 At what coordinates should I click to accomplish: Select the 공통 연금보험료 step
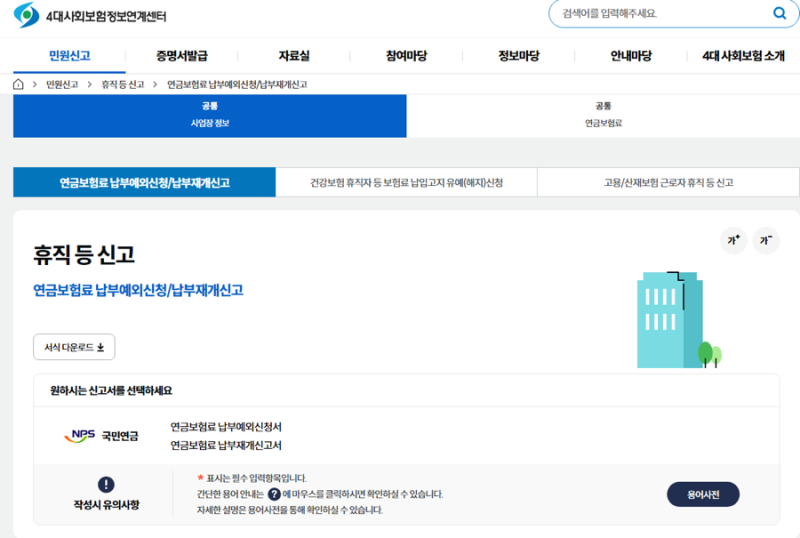click(603, 116)
